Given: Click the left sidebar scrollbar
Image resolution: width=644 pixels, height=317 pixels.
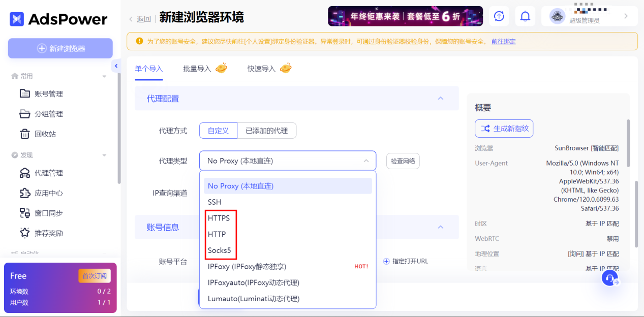Looking at the screenshot, I should coord(119,128).
